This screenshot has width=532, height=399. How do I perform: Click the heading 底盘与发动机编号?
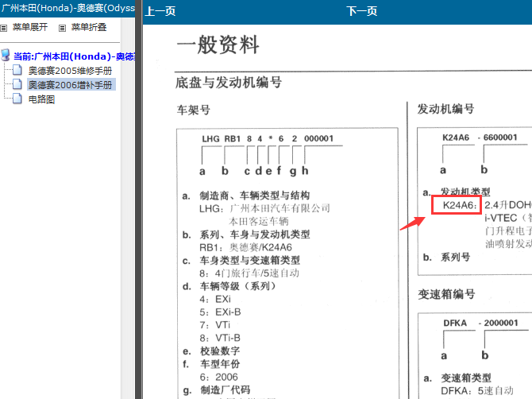click(229, 83)
